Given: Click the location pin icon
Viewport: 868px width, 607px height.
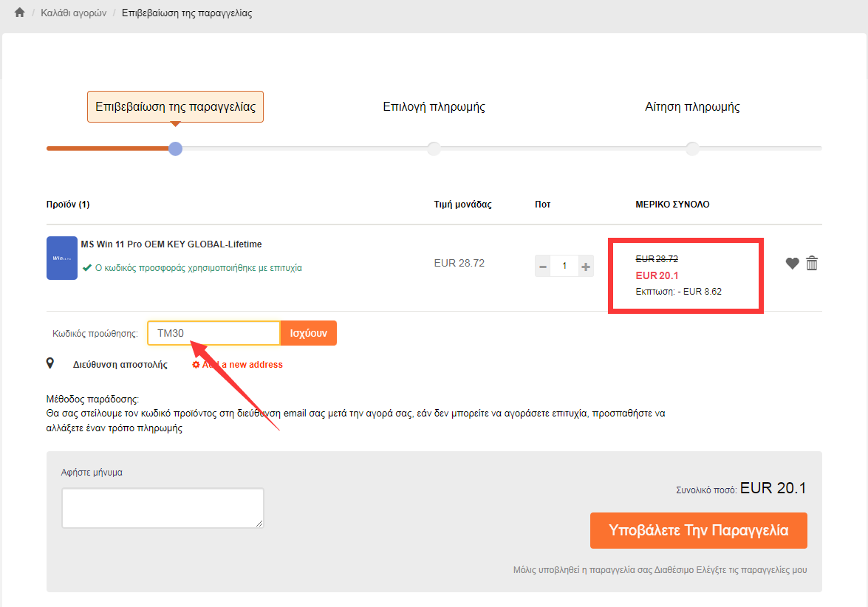Looking at the screenshot, I should 50,363.
